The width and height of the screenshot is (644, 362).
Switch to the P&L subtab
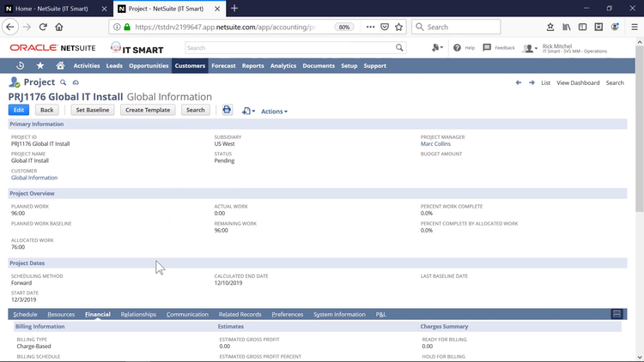coord(380,314)
